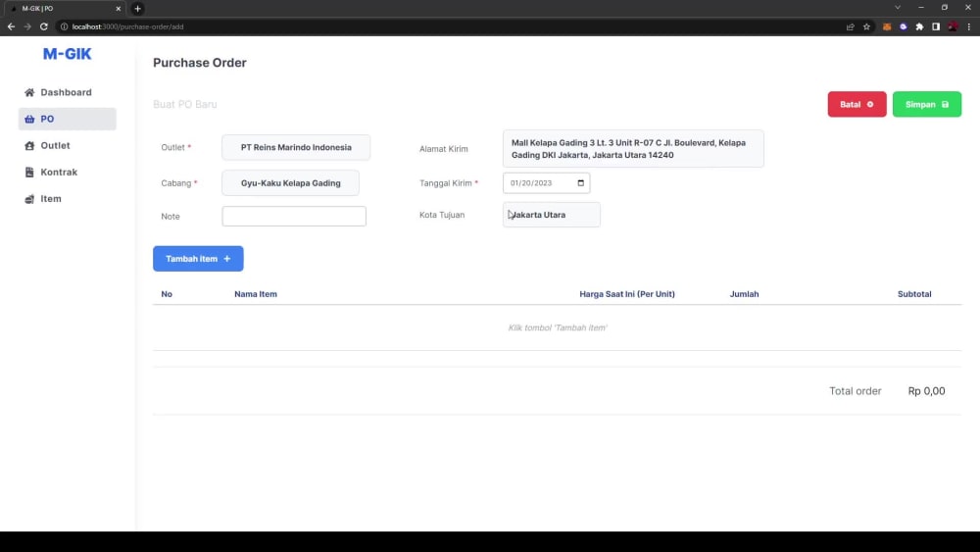Close the M-GIK | PO tab
The image size is (980, 552).
[119, 9]
